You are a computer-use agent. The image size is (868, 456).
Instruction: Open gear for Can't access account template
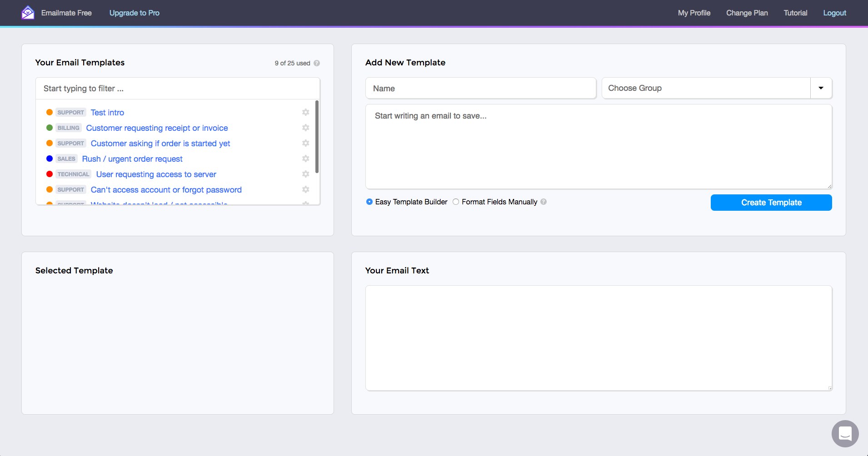point(306,189)
